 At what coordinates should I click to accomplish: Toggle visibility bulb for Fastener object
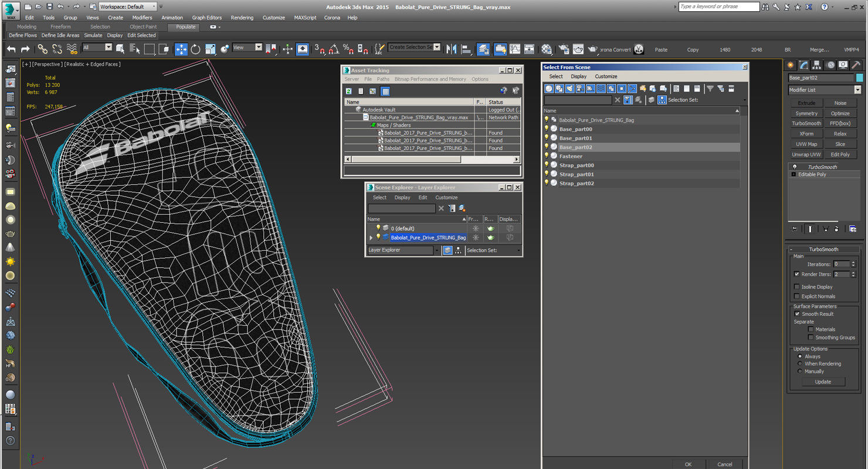coord(547,156)
